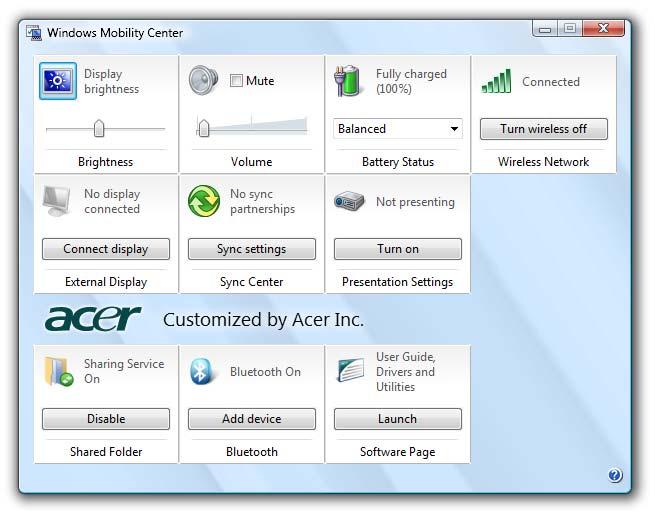Click 'Customized by Acer Inc.' text
655x513 pixels.
pos(263,320)
